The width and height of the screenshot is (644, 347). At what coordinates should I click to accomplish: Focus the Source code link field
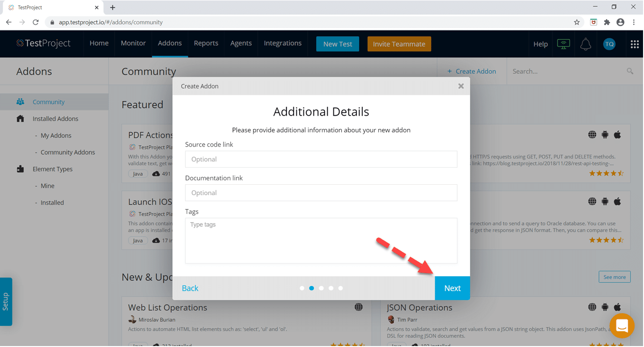(x=321, y=159)
